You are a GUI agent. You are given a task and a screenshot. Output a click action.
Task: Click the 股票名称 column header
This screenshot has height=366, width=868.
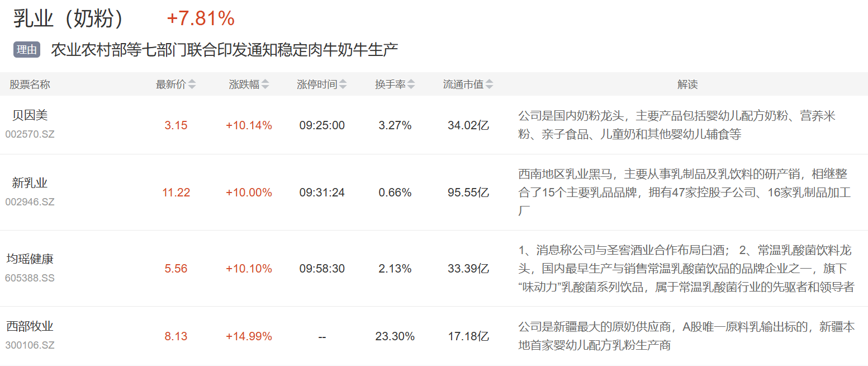[30, 85]
